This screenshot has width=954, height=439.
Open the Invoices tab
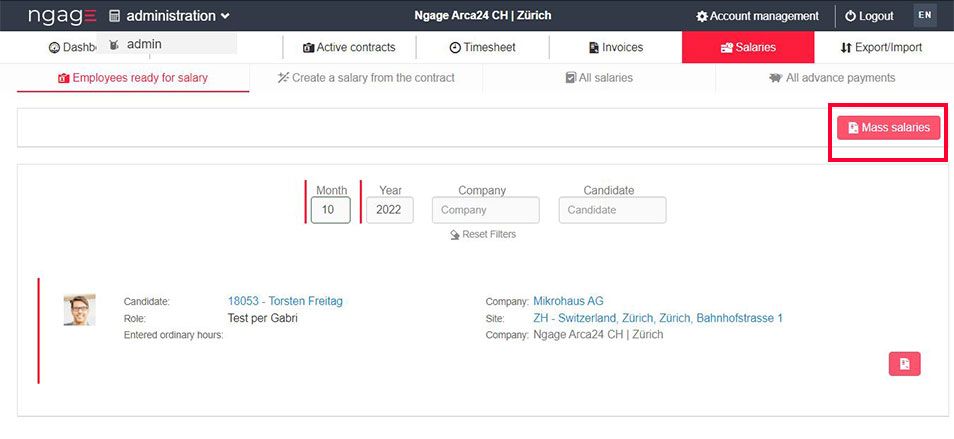(x=615, y=47)
